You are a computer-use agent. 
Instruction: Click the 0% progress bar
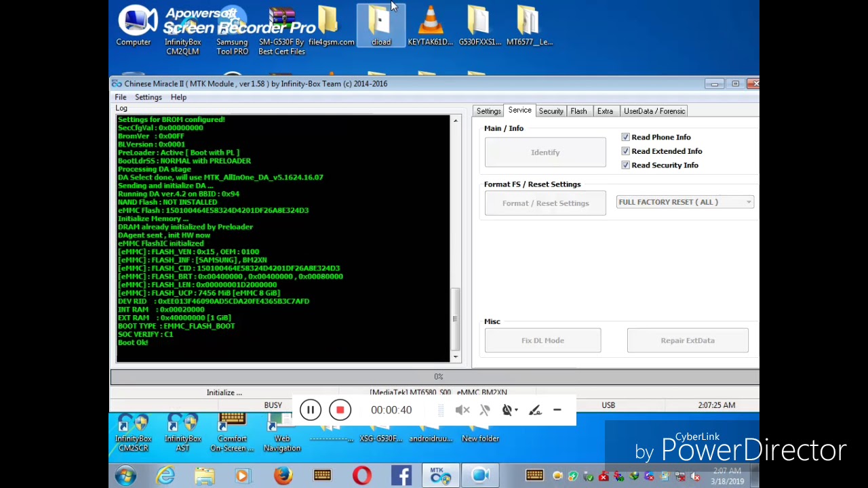pos(435,377)
